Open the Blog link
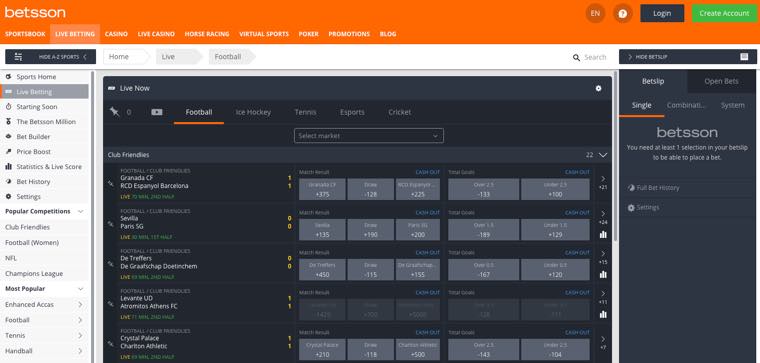This screenshot has height=363, width=760. coord(388,34)
